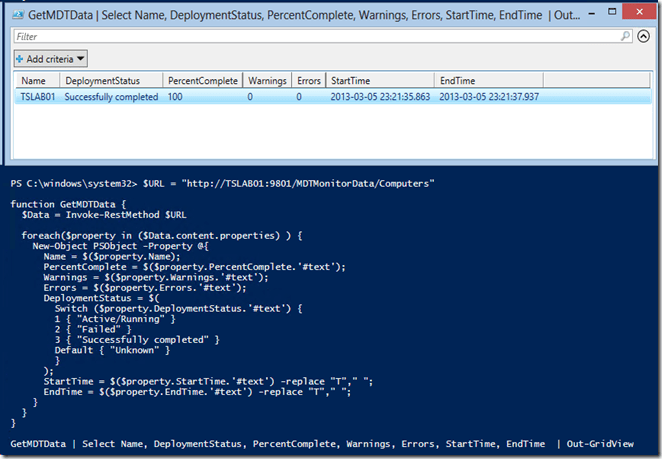This screenshot has height=459, width=662.
Task: Open the Add criteria dropdown arrow
Action: coord(81,59)
